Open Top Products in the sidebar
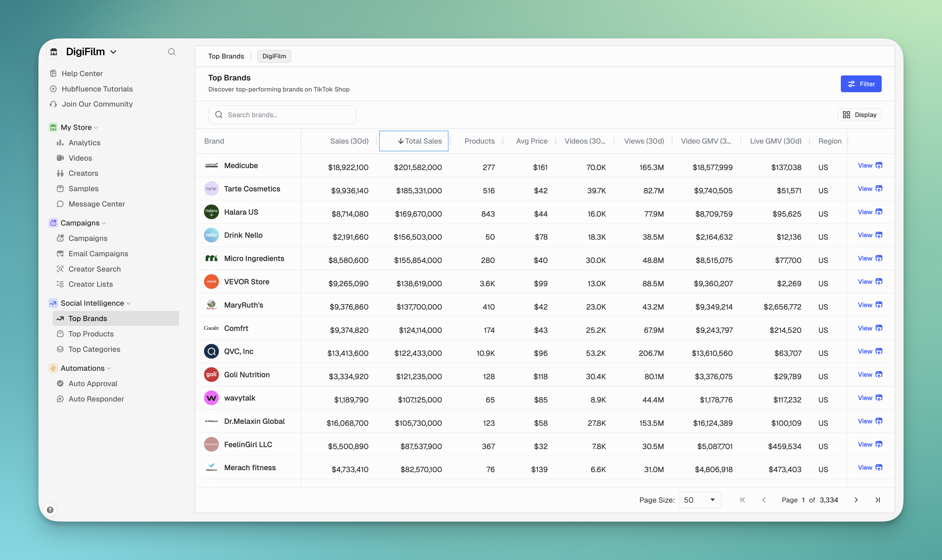 point(91,334)
